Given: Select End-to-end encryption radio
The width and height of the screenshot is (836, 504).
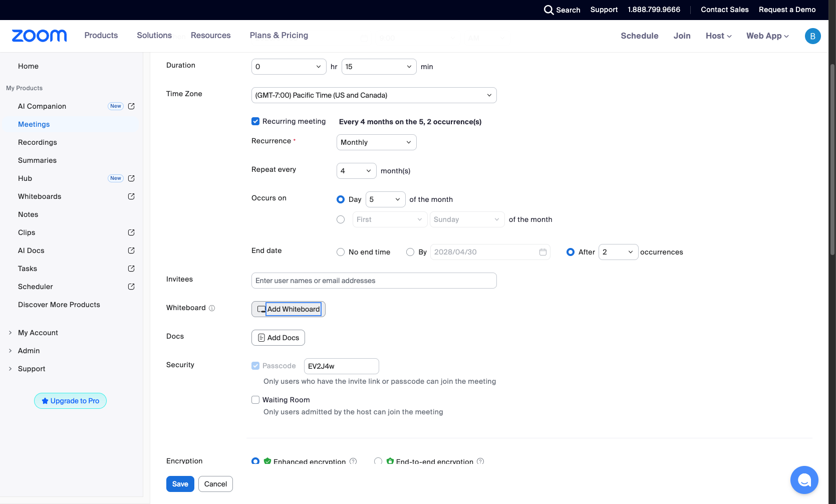Looking at the screenshot, I should coord(378,461).
